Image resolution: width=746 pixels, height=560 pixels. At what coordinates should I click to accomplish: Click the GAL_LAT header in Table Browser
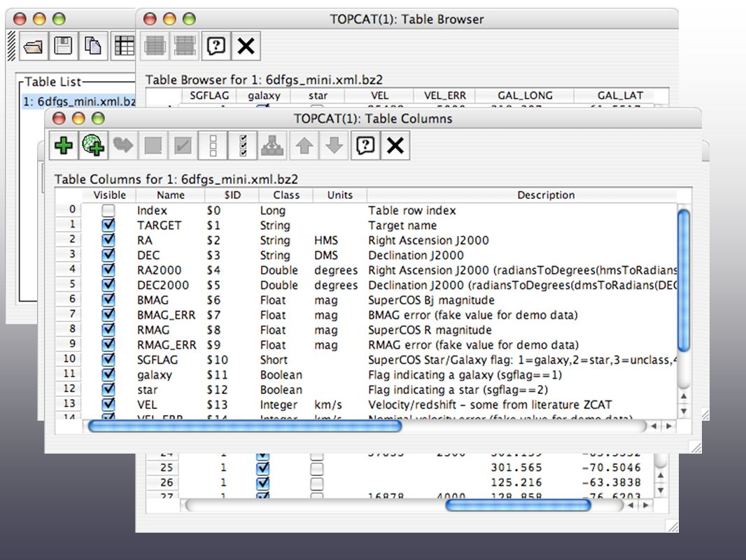point(620,96)
